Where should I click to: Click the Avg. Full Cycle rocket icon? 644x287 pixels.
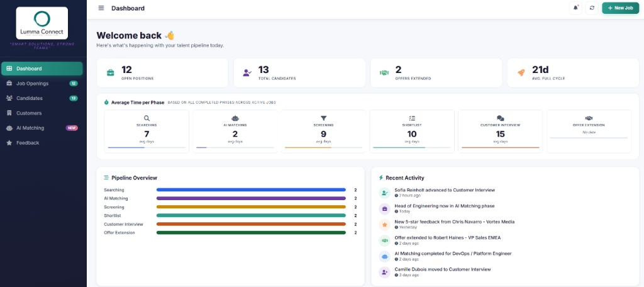(x=521, y=73)
